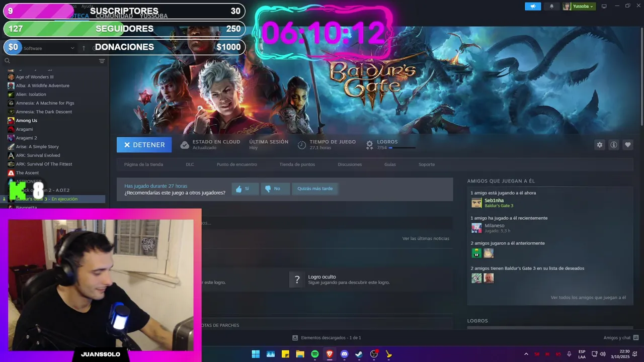Click the Logro oculto question mark icon
644x362 pixels.
[x=297, y=280]
